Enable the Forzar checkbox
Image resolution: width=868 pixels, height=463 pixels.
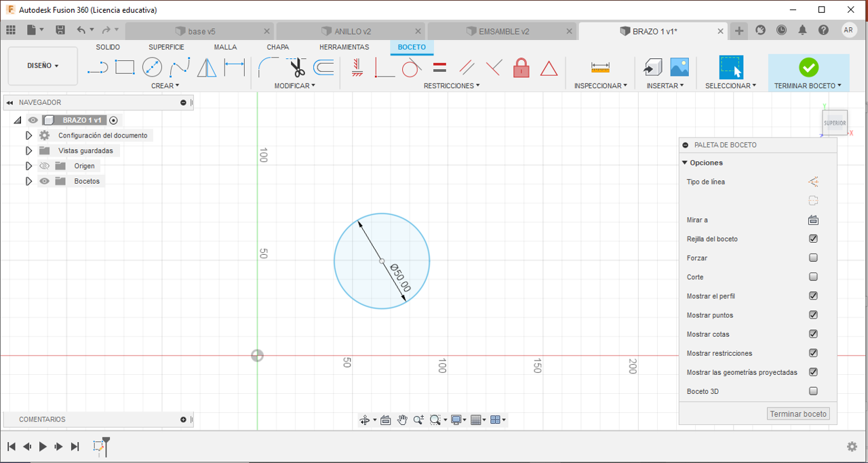(813, 258)
